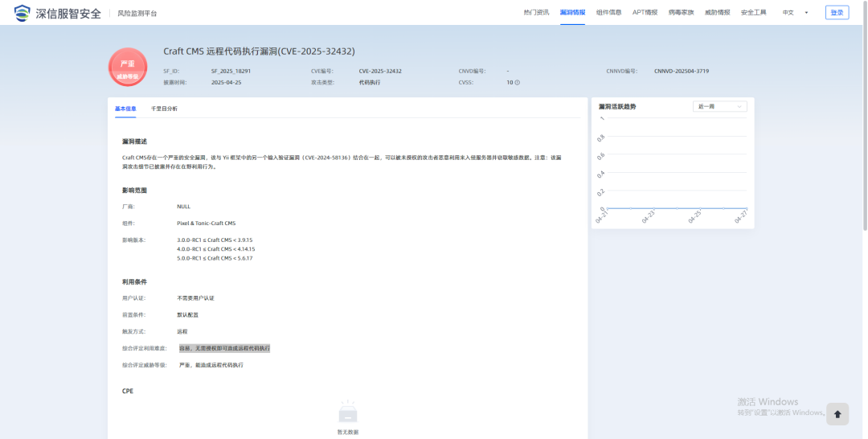Click the 暂无数据 empty placeholder text
Screen dimensions: 868x439
(348, 432)
